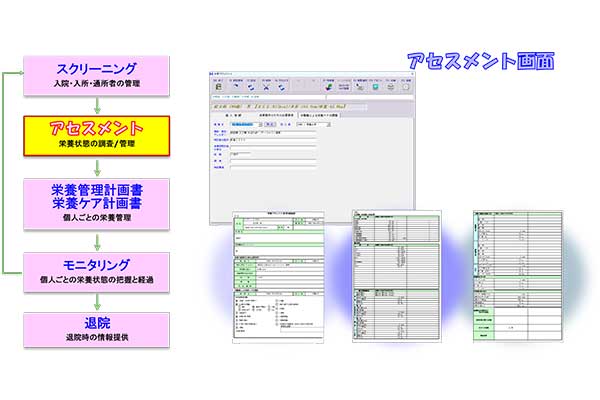This screenshot has width=600, height=400.
Task: Select the highlighted アセスメント step box
Action: pyautogui.click(x=97, y=134)
